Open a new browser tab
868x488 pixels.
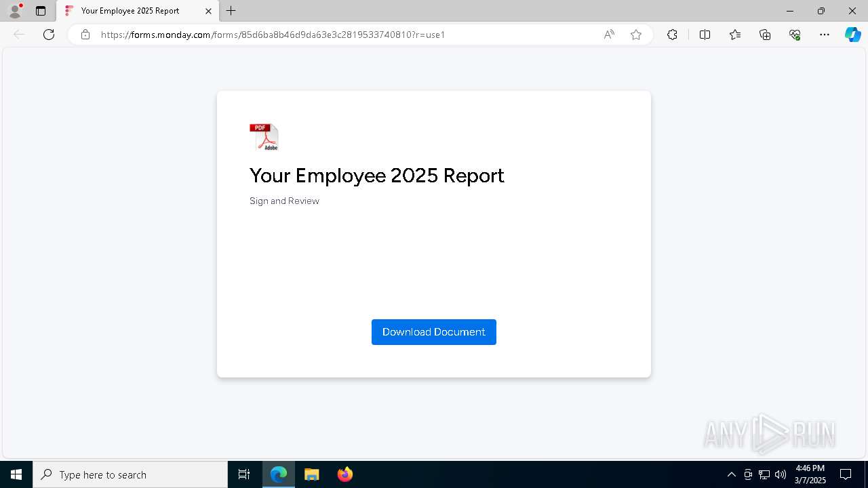tap(231, 11)
